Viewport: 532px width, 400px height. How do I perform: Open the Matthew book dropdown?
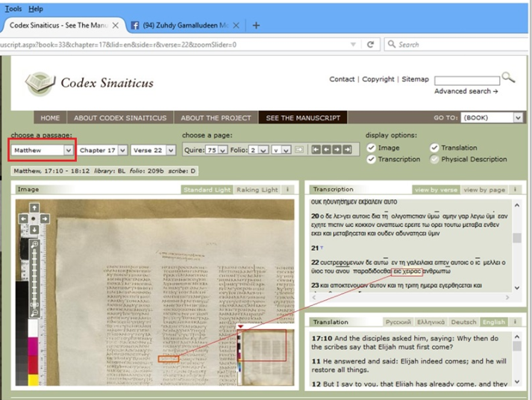(x=43, y=150)
